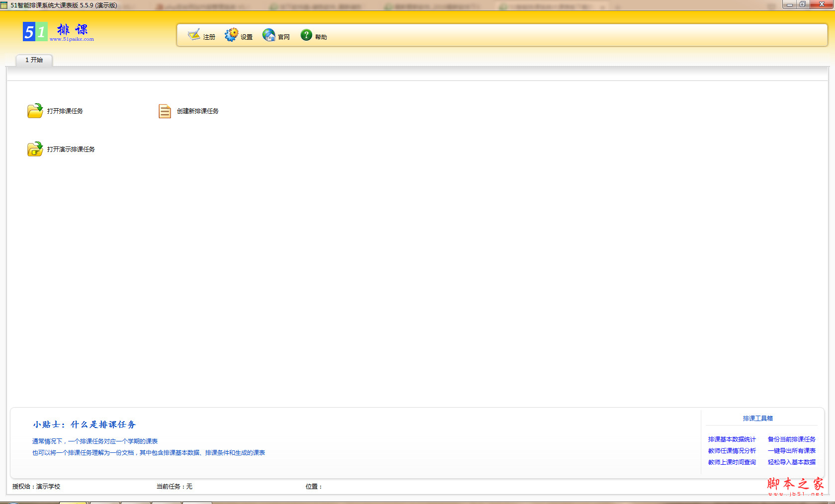Image resolution: width=835 pixels, height=504 pixels.
Task: Close the 51智能排课系统 window
Action: [821, 5]
